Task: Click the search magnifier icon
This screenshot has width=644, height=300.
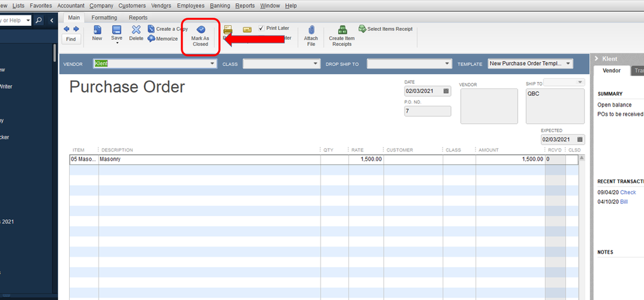Action: click(39, 20)
